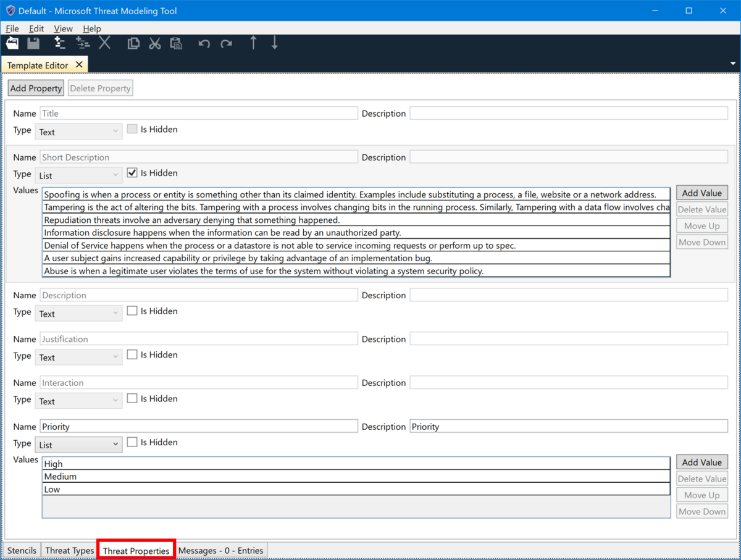This screenshot has width=741, height=560.
Task: Select the 'Abuse is when a legitimate user' value
Action: pyautogui.click(x=356, y=270)
